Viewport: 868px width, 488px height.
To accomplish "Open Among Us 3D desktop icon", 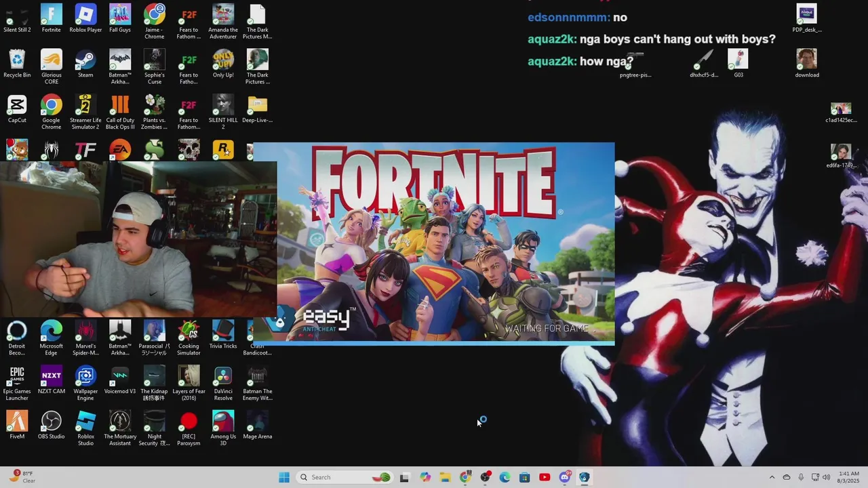I will point(223,428).
